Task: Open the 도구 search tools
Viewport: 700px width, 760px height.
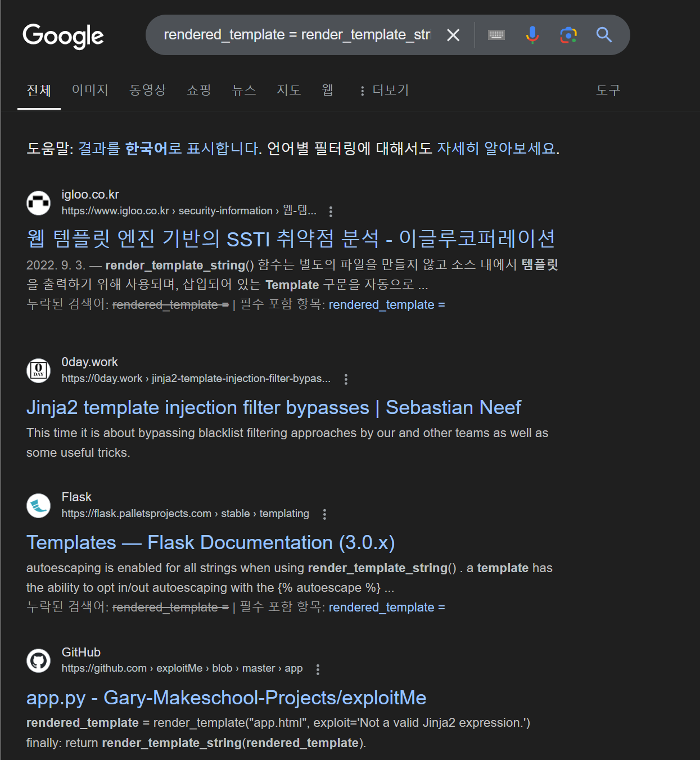Action: tap(608, 90)
